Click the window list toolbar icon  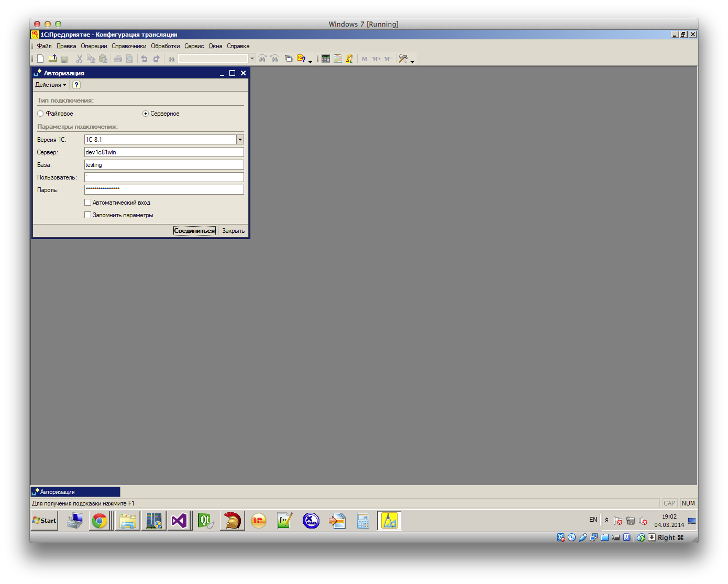289,59
